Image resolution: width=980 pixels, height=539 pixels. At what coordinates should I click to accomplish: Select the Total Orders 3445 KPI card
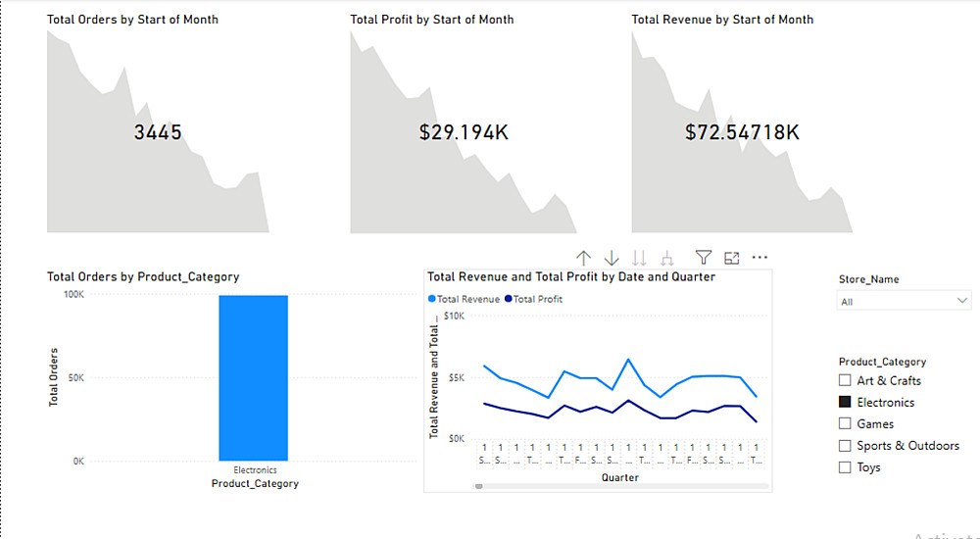point(158,132)
